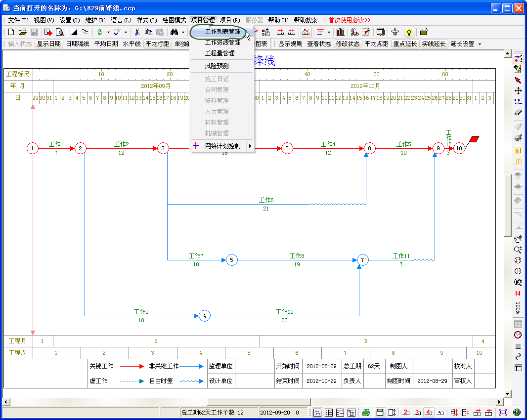Select 工作列表管理 menu entry

click(x=222, y=32)
